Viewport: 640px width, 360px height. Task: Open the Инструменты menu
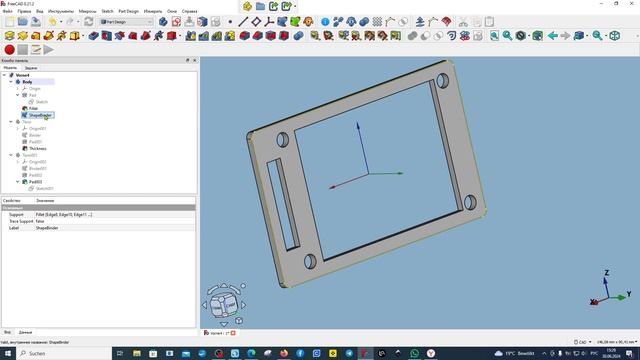61,11
